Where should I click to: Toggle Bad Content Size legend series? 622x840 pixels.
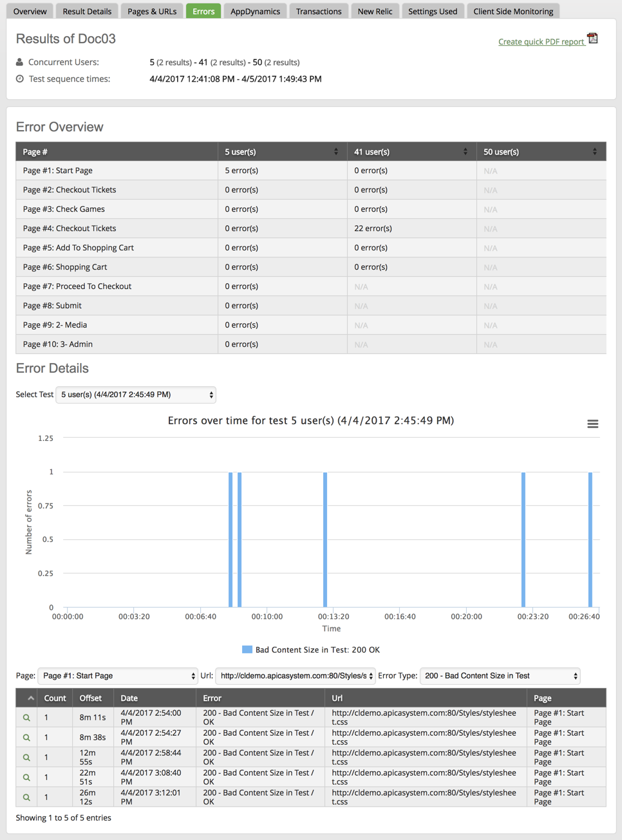click(317, 650)
